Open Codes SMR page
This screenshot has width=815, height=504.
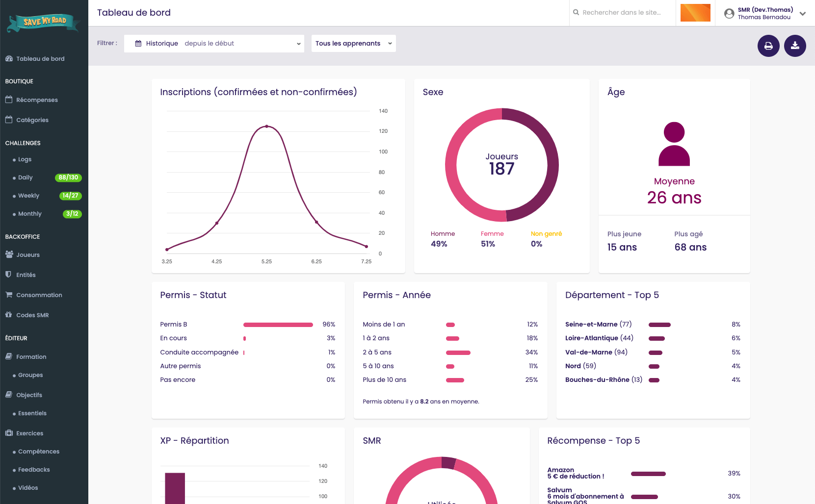click(x=32, y=315)
